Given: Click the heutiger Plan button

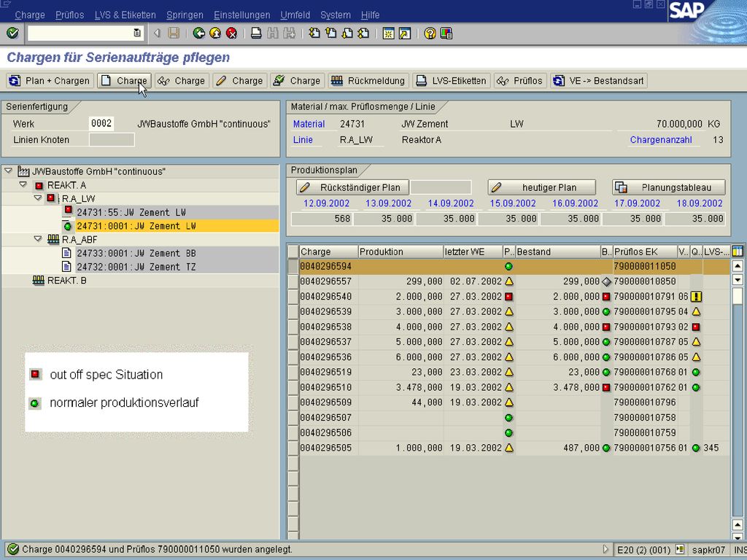Looking at the screenshot, I should 542,187.
